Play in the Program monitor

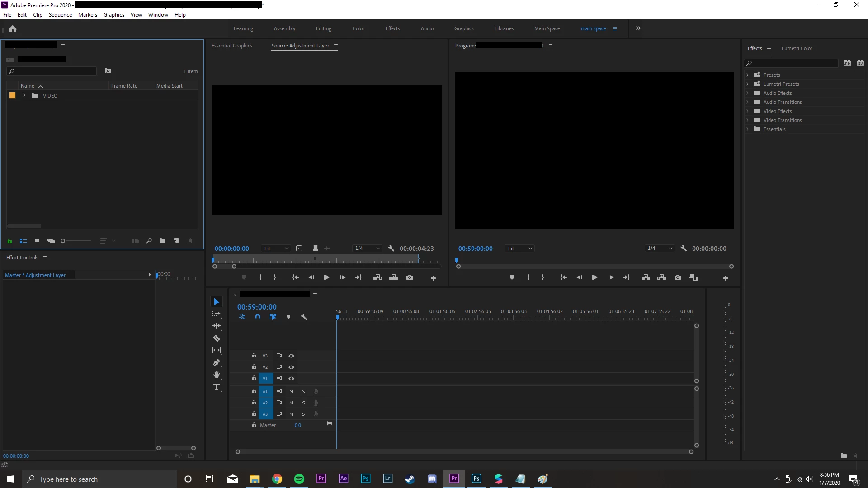[x=594, y=277]
